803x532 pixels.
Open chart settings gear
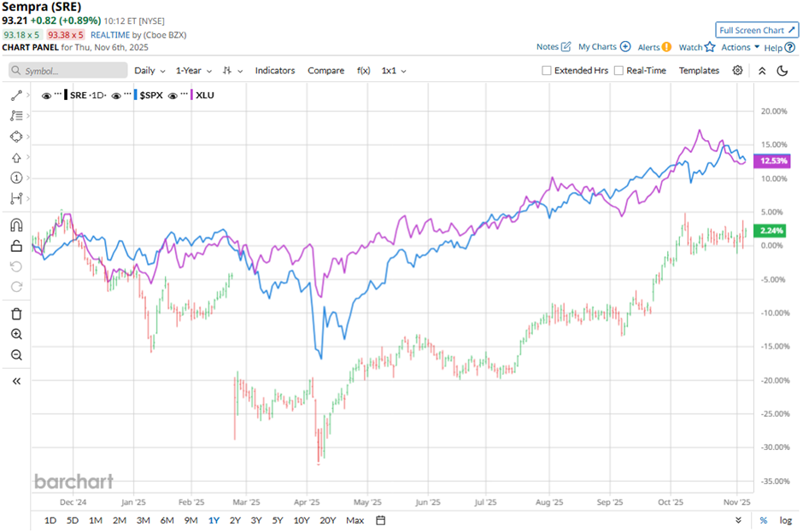tap(737, 71)
